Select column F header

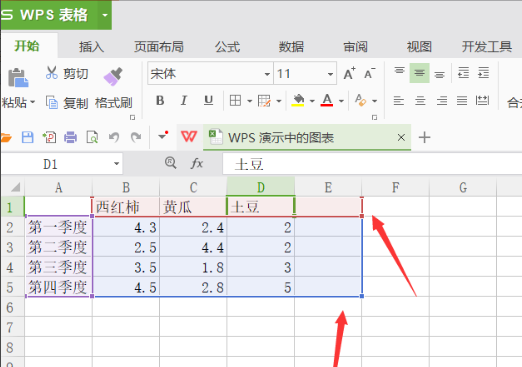click(396, 187)
